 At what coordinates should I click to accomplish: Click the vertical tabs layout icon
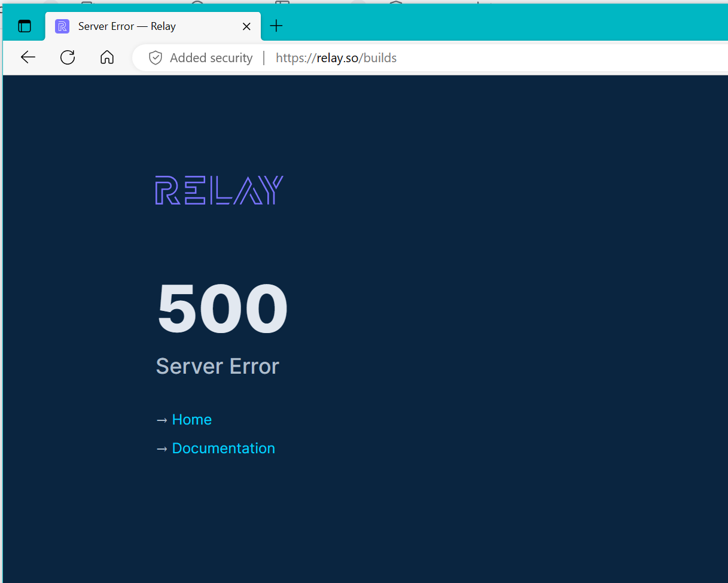click(x=24, y=26)
